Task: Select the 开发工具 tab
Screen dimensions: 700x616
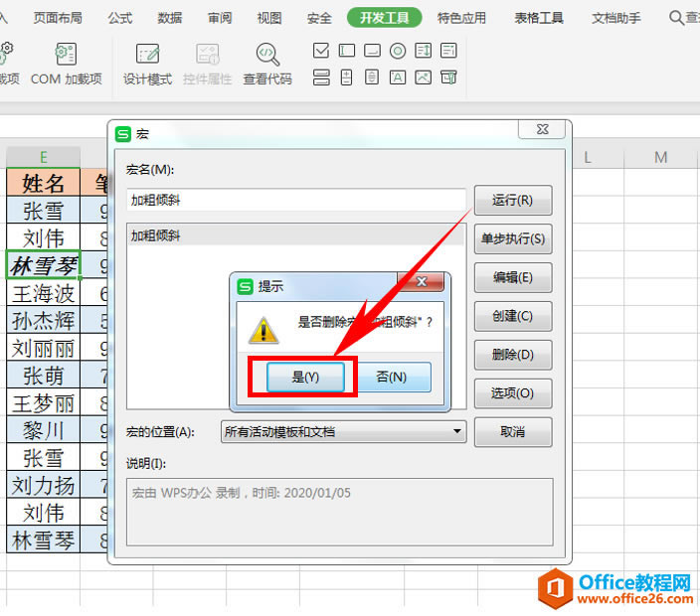Action: 385,18
